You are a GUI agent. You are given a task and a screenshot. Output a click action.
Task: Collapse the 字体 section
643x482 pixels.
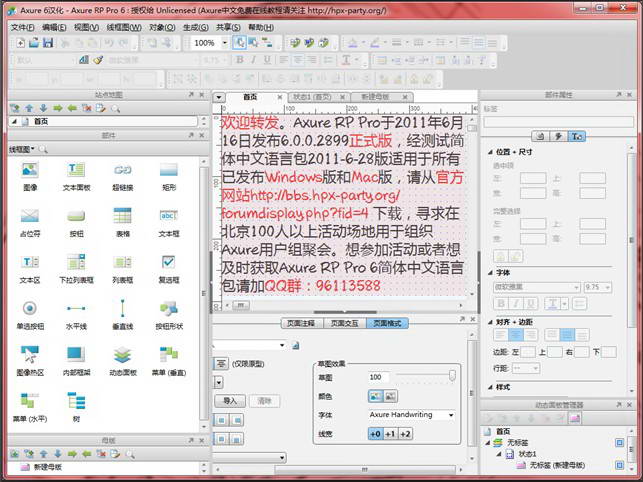490,272
